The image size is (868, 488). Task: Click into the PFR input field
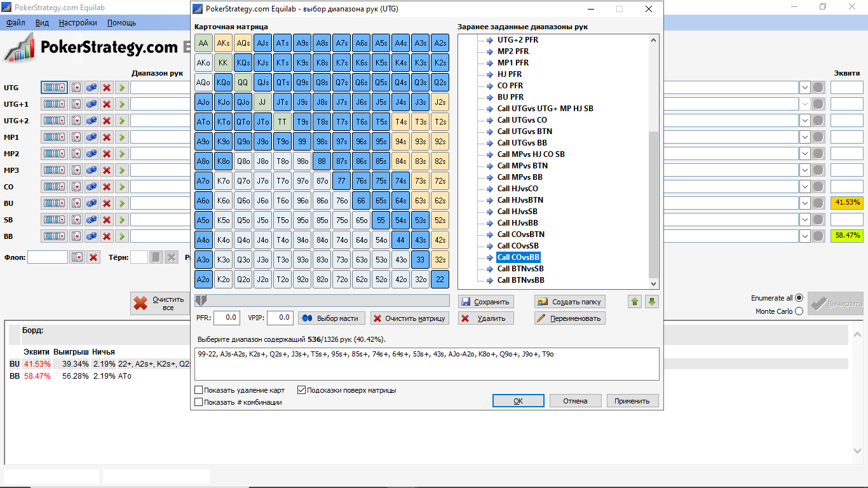tap(226, 318)
